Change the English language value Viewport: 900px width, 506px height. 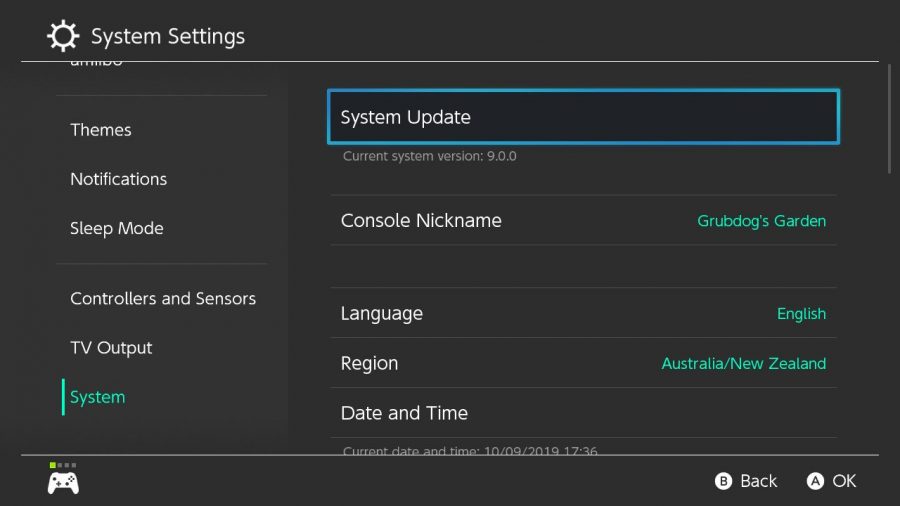coord(801,314)
